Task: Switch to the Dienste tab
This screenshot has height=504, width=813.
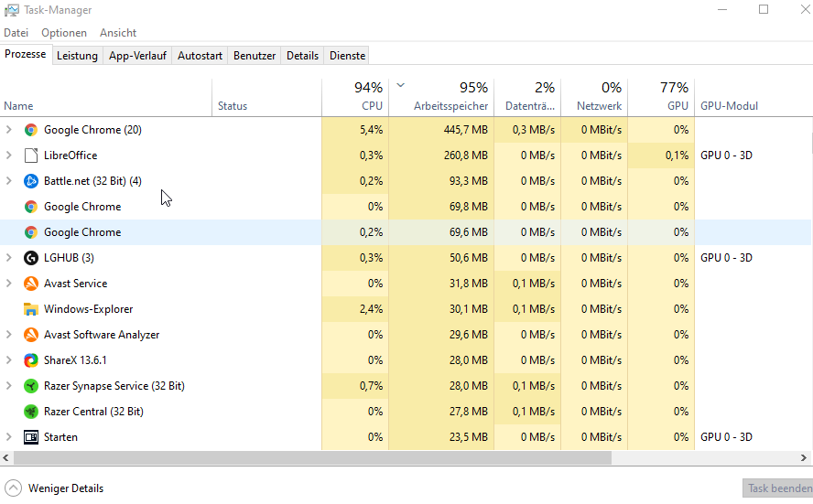Action: click(347, 56)
